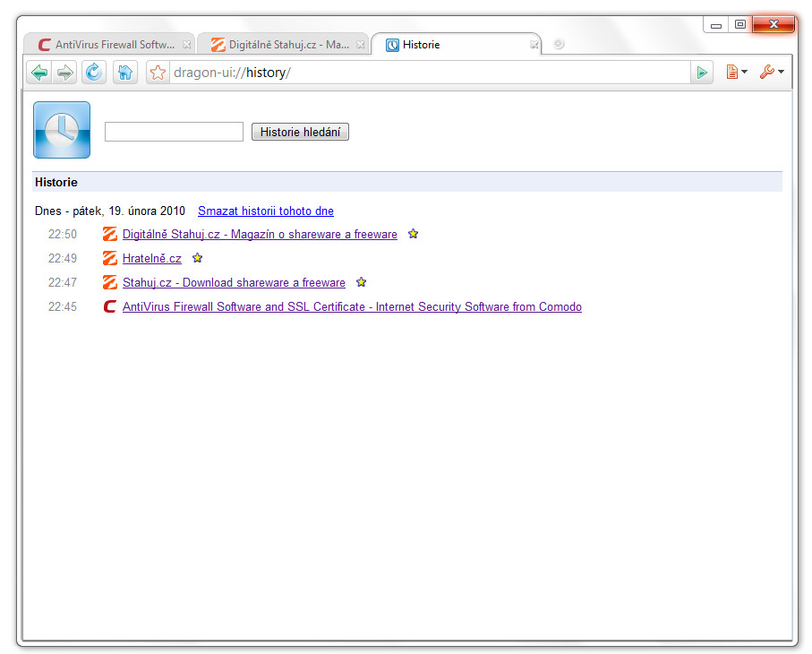Click the Comodo favicon in the 22:45 entry
The width and height of the screenshot is (812, 654).
tap(110, 306)
